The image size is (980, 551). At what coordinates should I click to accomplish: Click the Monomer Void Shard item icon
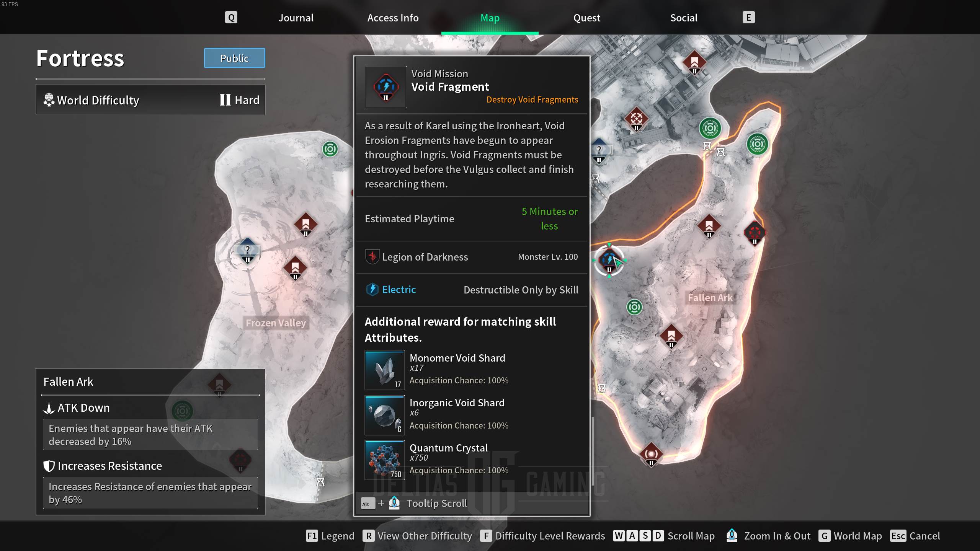pyautogui.click(x=384, y=369)
